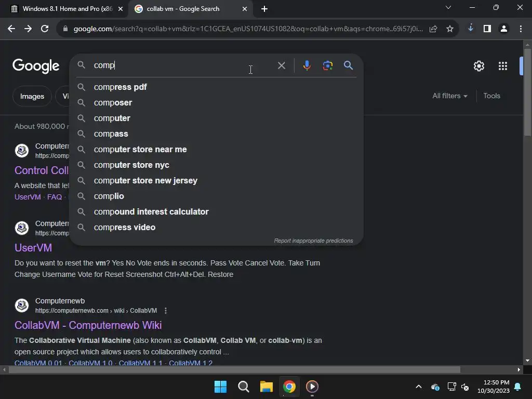Choose the 'complio' suggestion
Image resolution: width=532 pixels, height=399 pixels.
coord(217,196)
